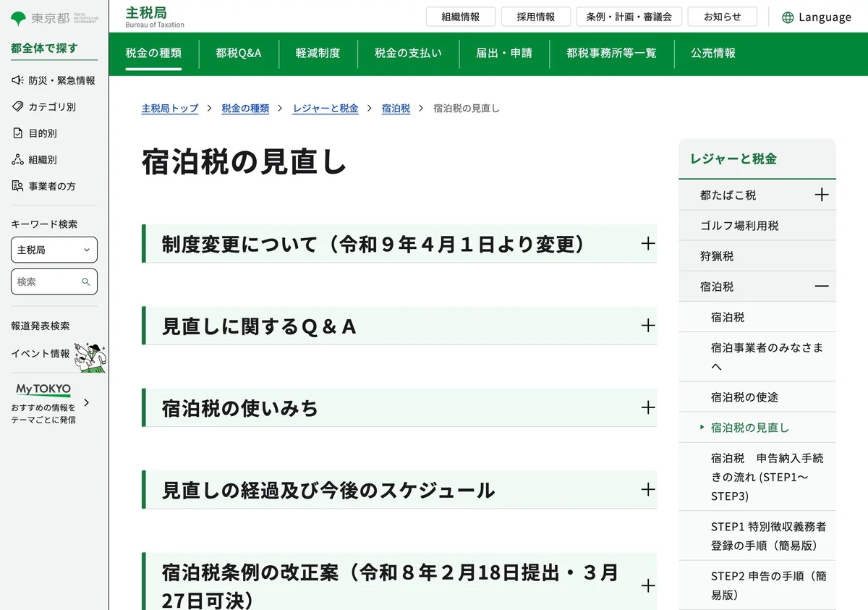The height and width of the screenshot is (610, 868).
Task: Click the megaphone icon beside 防災・緊急情報
Action: tap(18, 80)
